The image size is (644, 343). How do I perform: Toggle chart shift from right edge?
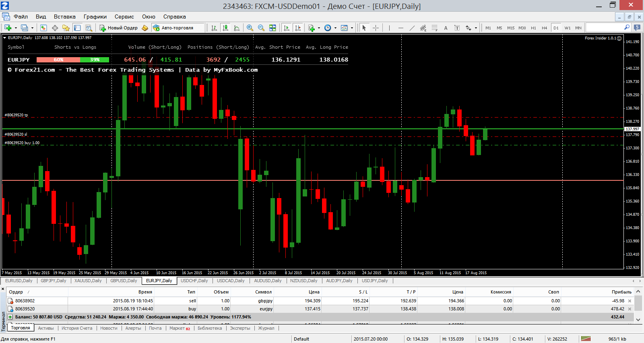[298, 28]
